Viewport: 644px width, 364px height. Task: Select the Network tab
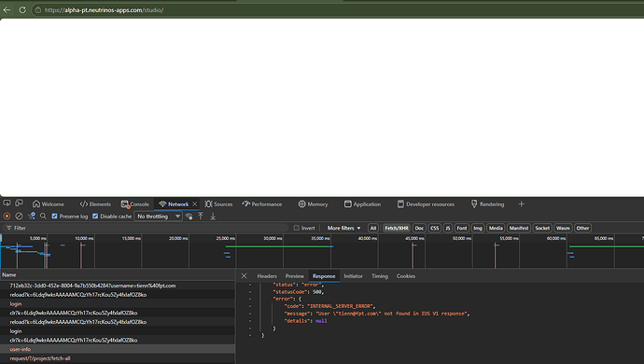pyautogui.click(x=174, y=204)
